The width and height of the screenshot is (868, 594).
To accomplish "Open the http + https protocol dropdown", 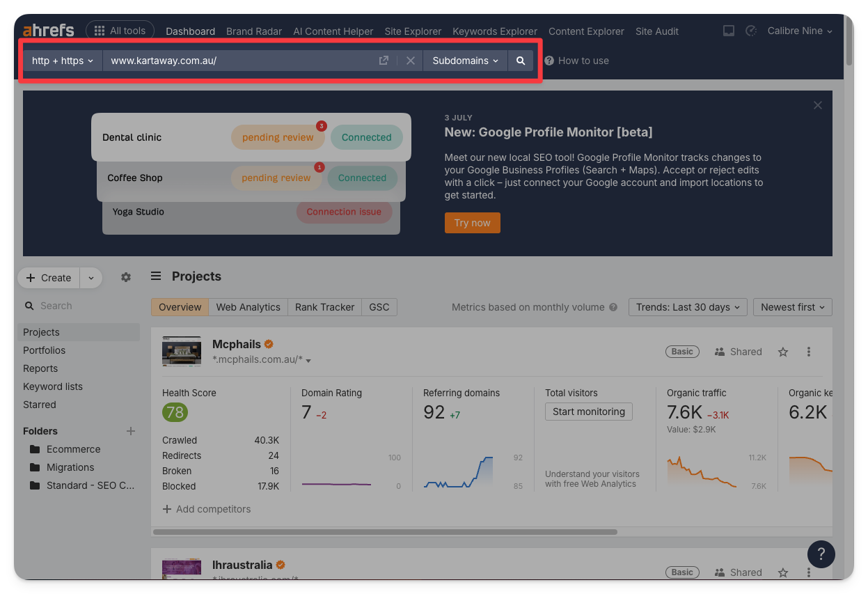I will point(63,61).
